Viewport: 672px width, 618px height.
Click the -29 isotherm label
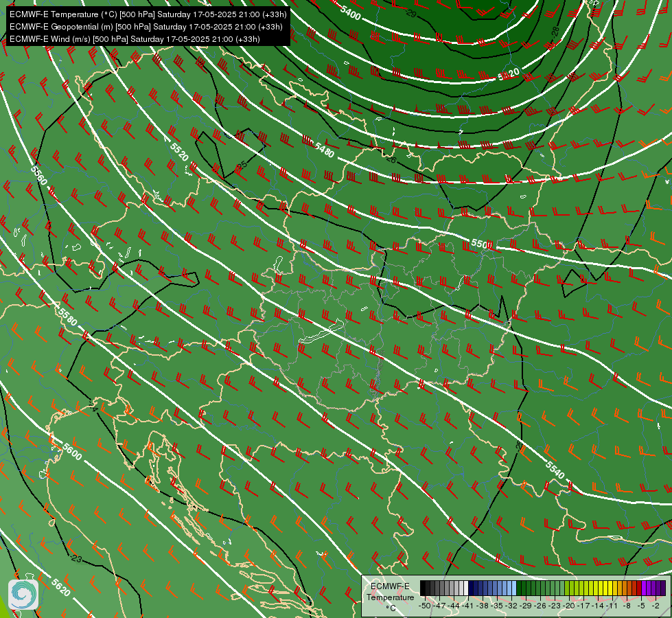(x=411, y=14)
